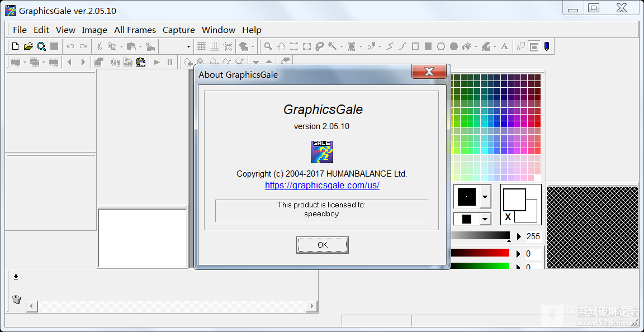
Task: Select the outlined Rectangle drawing tool
Action: [415, 46]
